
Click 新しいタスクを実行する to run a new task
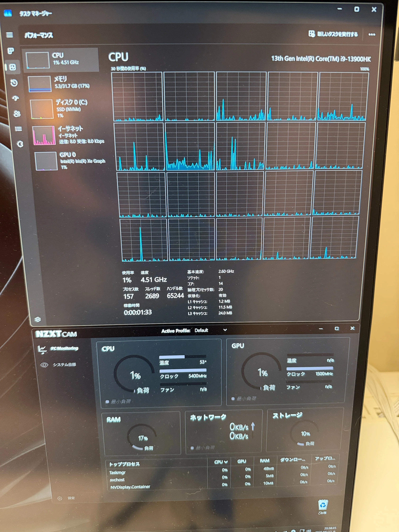tap(333, 34)
